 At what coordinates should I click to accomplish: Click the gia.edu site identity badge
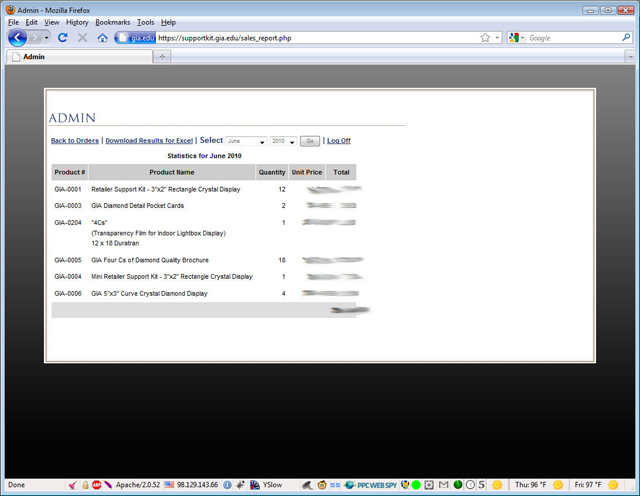pyautogui.click(x=136, y=38)
